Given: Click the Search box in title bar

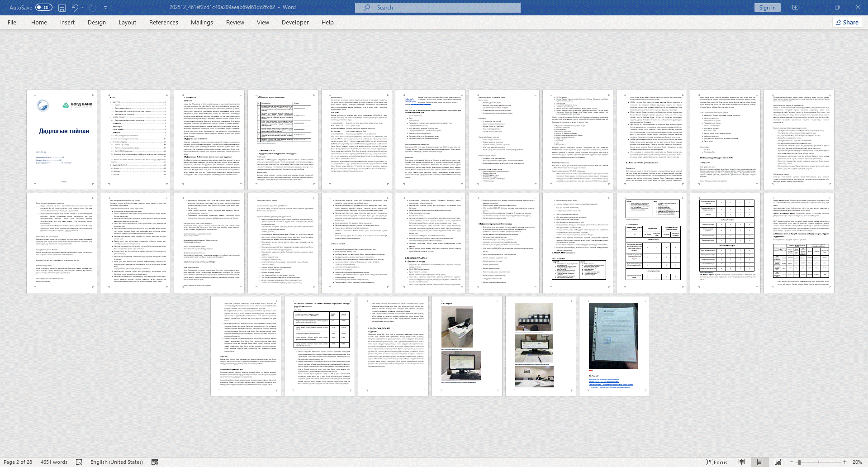Looking at the screenshot, I should tap(437, 7).
